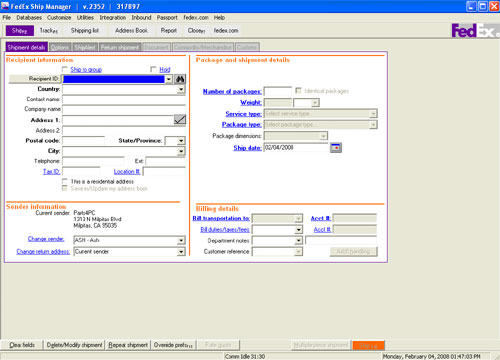Open the Databases menu
Viewport: 500px width, 360px height.
point(29,17)
